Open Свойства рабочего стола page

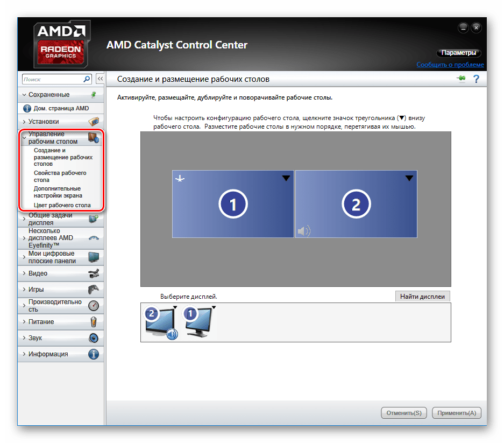click(60, 177)
